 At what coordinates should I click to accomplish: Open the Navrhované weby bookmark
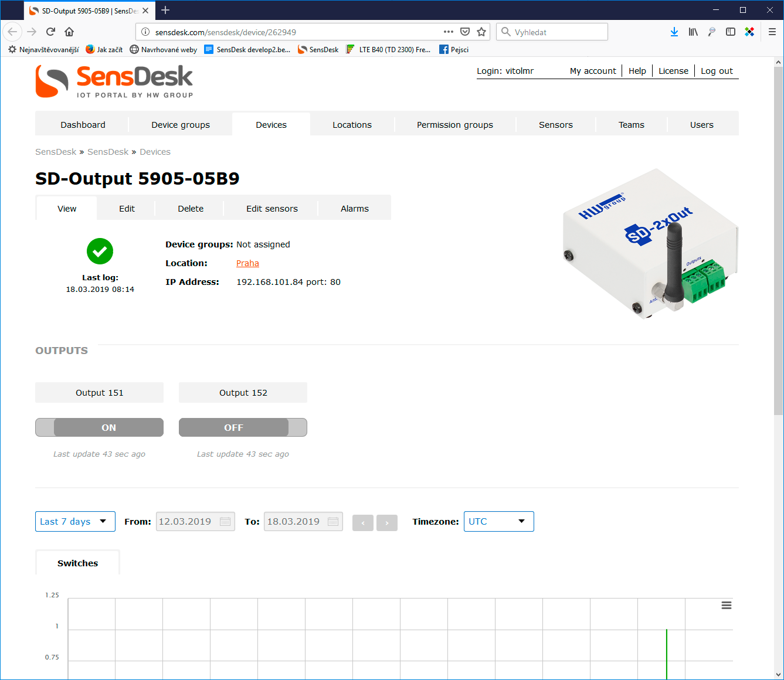click(164, 49)
